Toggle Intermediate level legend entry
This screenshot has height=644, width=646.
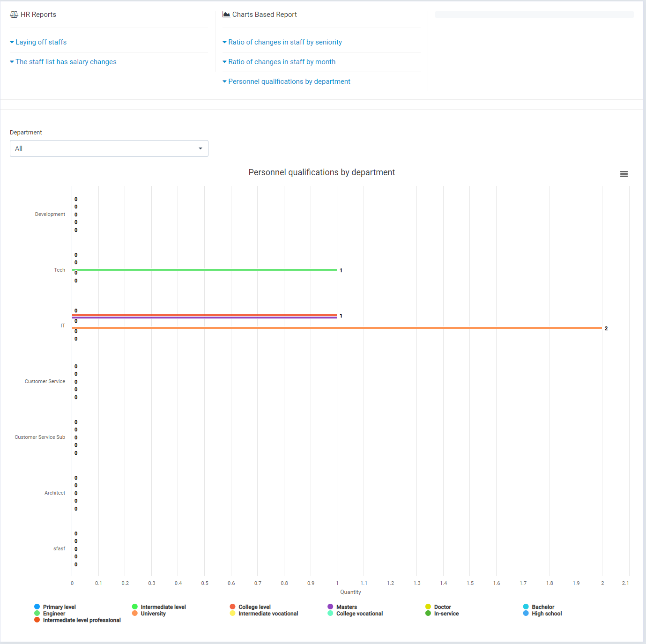[x=159, y=607]
